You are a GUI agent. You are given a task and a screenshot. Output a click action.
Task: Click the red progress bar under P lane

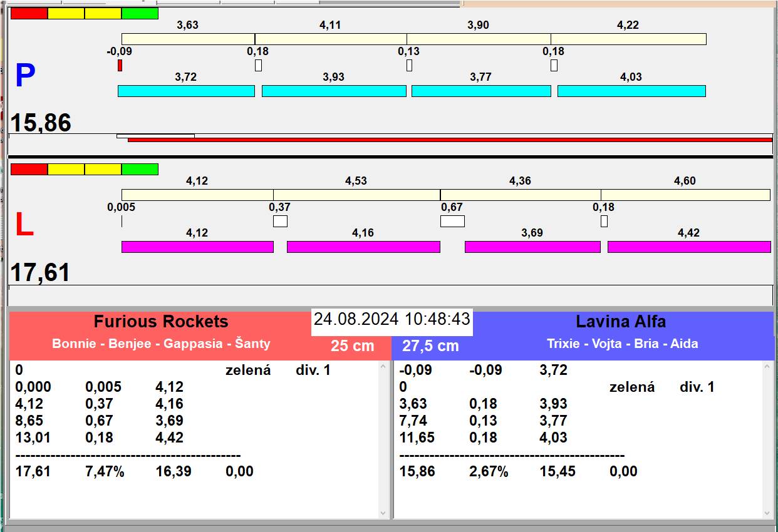(x=450, y=140)
